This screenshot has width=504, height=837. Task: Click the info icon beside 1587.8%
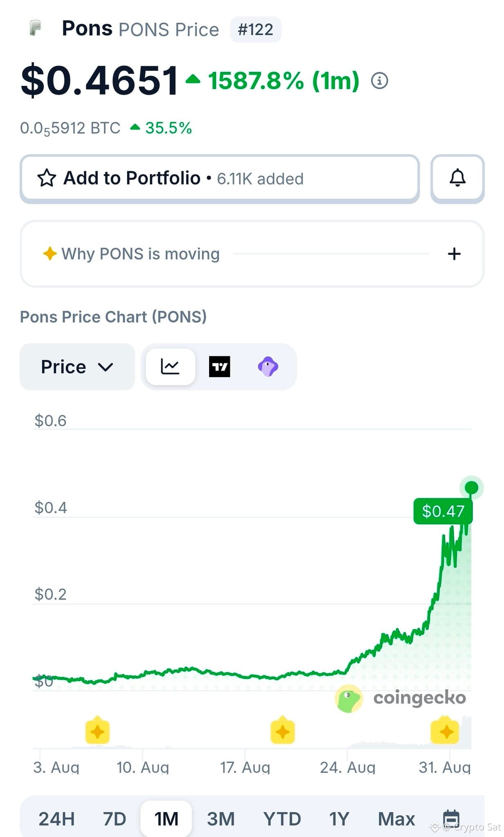[379, 81]
